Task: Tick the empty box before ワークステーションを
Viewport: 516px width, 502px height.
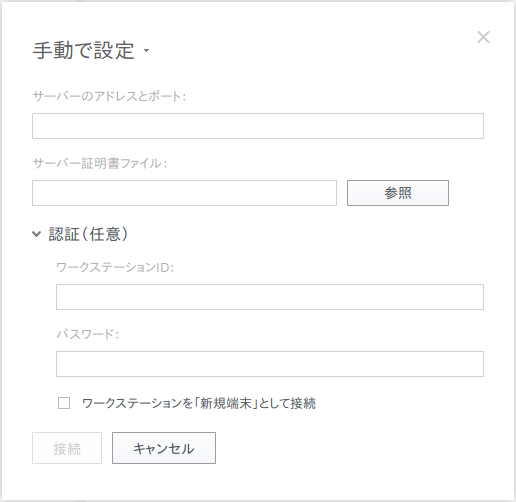Action: pos(64,403)
